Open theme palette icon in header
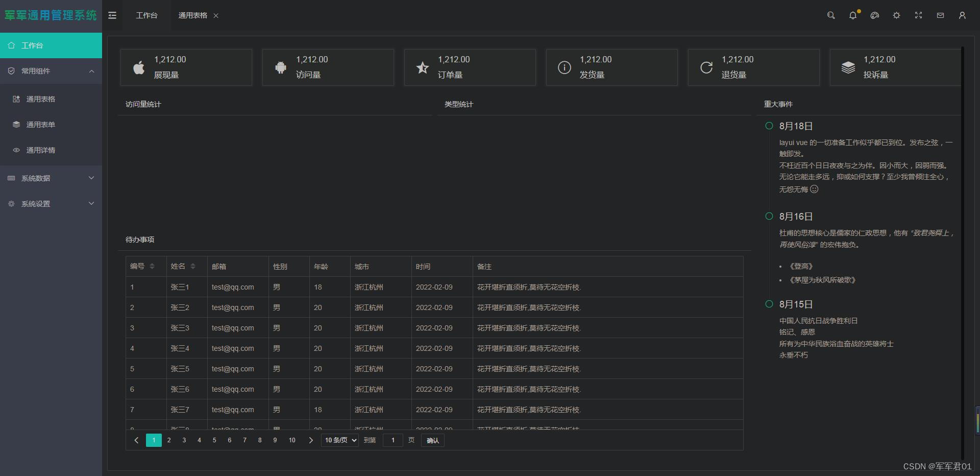 pos(875,15)
